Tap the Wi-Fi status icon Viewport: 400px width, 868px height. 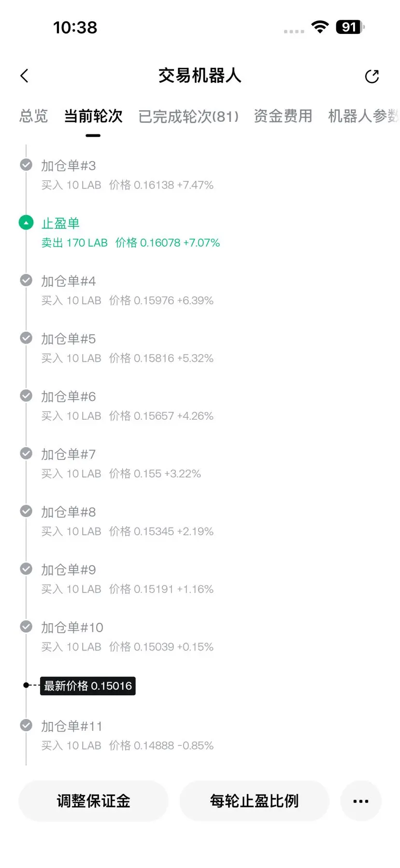click(x=320, y=27)
